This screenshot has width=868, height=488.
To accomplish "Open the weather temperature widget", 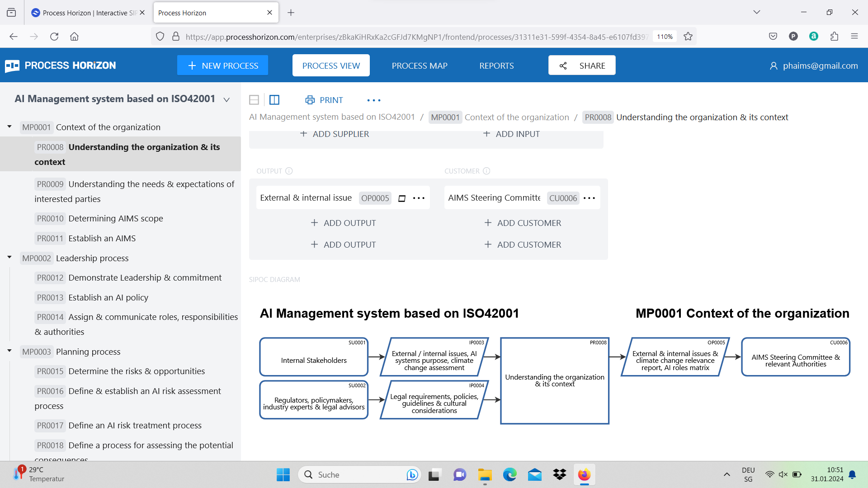I will point(39,474).
